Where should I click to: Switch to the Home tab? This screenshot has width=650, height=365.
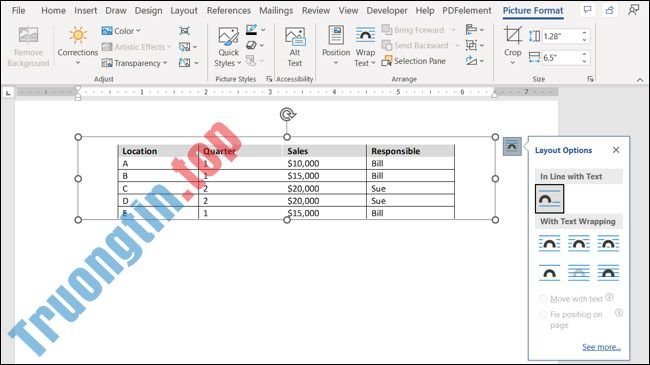(53, 11)
